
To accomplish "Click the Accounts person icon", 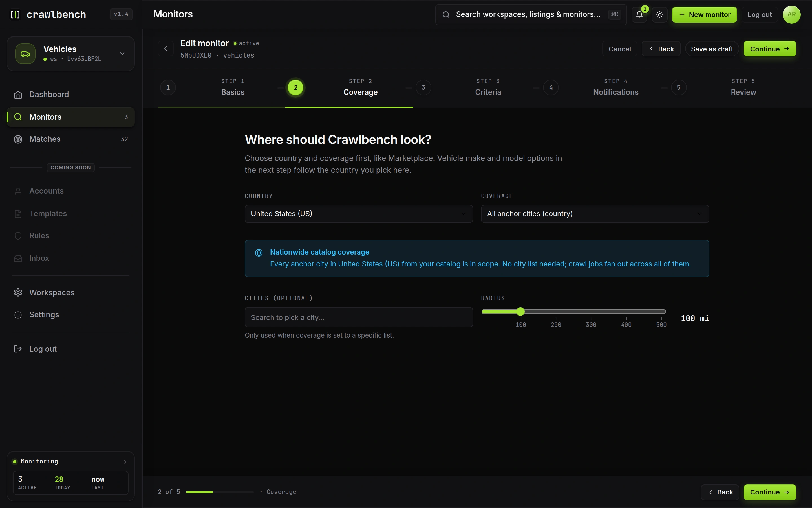I will 18,191.
